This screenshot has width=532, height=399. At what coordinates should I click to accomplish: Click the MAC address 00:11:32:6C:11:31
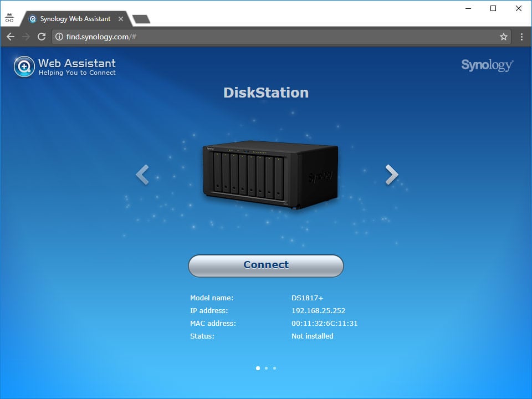click(x=324, y=323)
